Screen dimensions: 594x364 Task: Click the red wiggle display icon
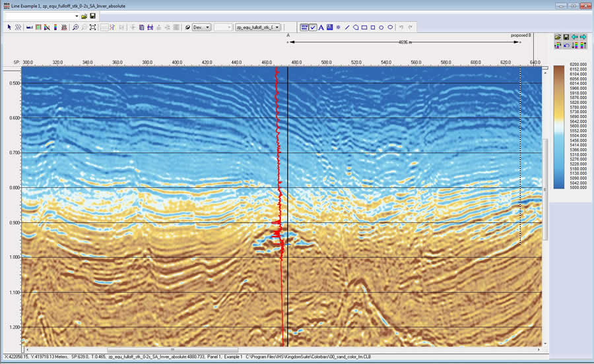pos(65,27)
